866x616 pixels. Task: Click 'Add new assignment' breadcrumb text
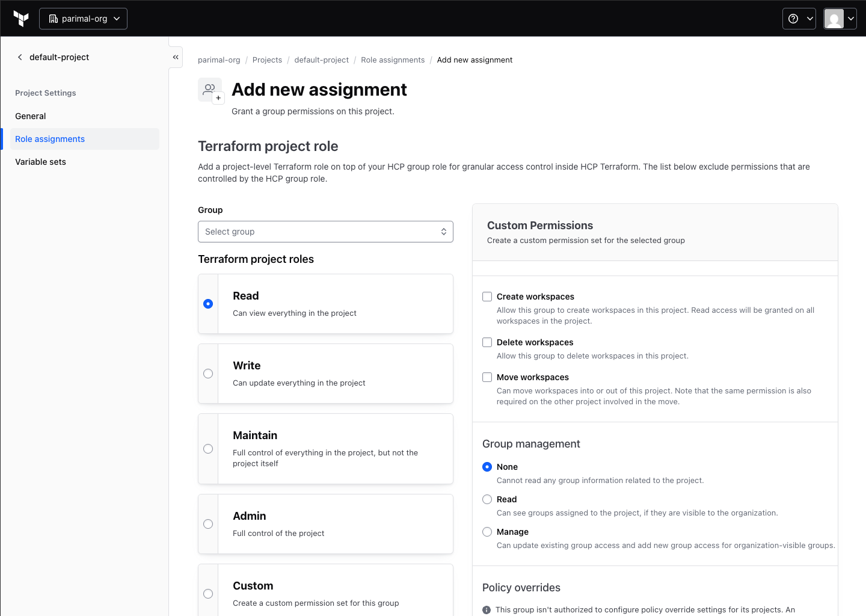[474, 60]
